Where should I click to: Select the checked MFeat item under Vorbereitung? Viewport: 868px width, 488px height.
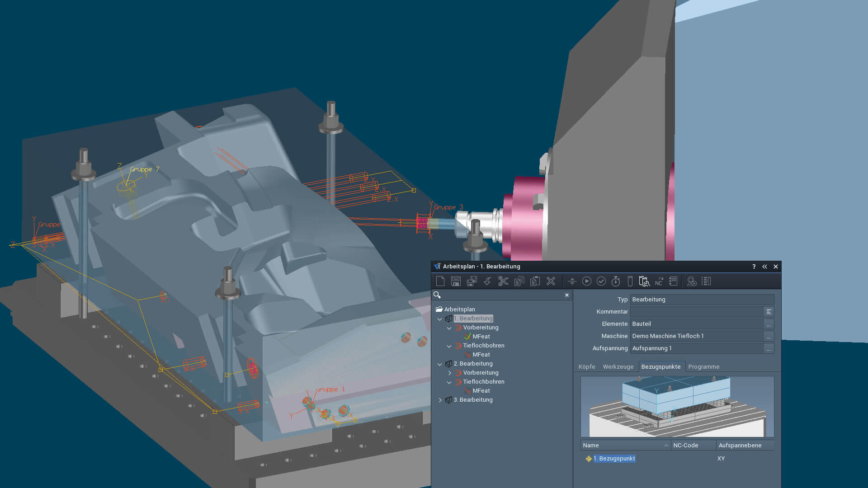(481, 337)
